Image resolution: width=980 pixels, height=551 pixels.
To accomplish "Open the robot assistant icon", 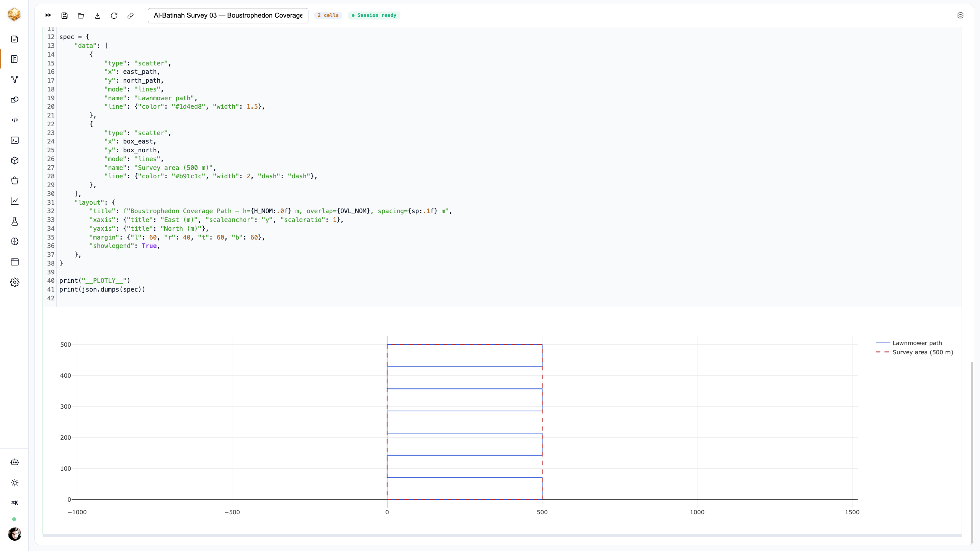I will pos(15,462).
